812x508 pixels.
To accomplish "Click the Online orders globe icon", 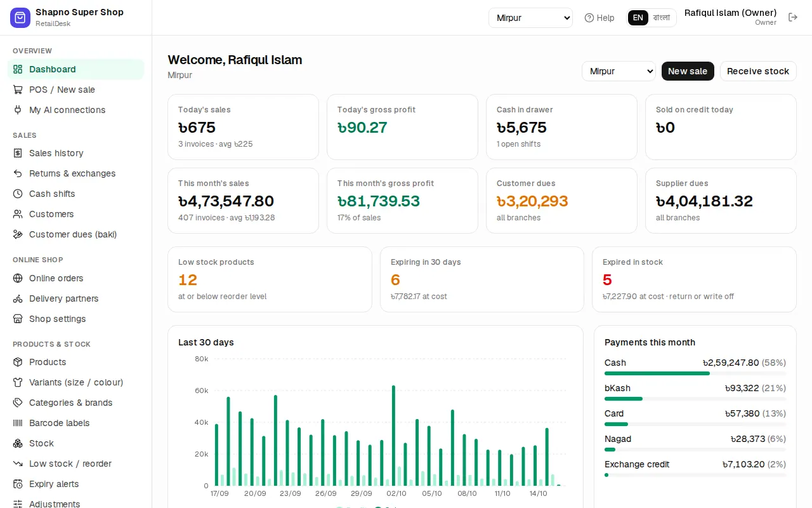I will [18, 278].
